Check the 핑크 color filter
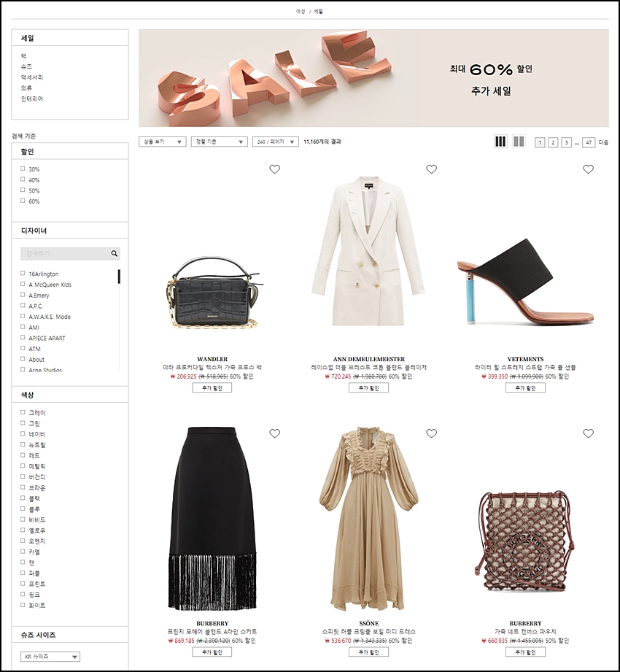The image size is (620, 672). pos(23,595)
